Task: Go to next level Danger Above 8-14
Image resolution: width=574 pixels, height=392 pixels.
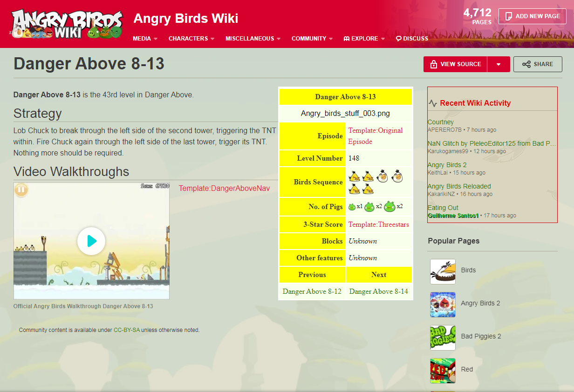Action: click(378, 291)
